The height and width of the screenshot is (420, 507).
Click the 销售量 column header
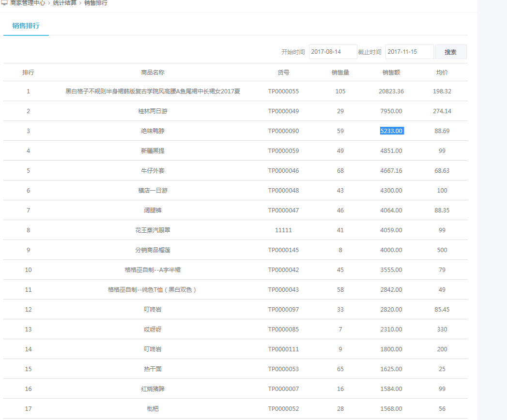tap(340, 73)
